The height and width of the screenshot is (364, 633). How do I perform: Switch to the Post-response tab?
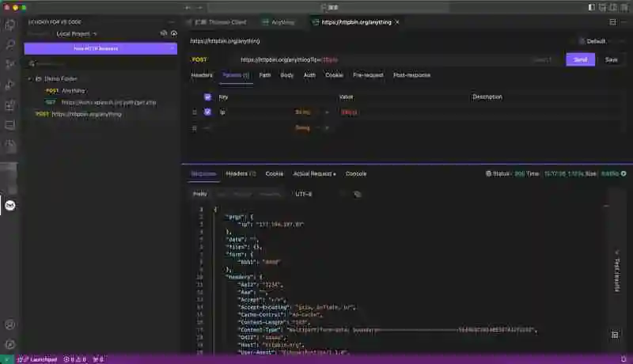pyautogui.click(x=411, y=75)
